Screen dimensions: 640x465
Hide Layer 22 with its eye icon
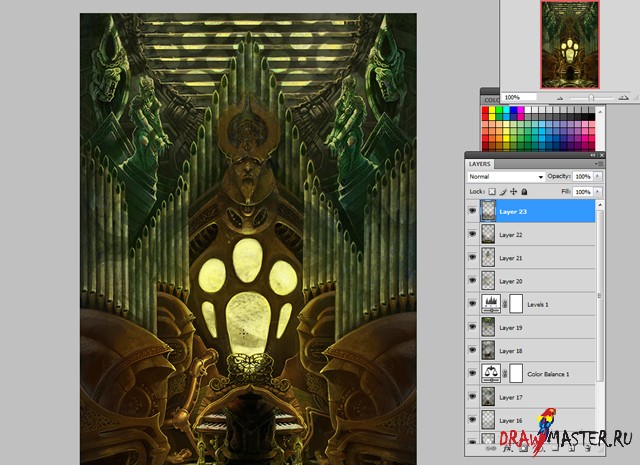473,234
